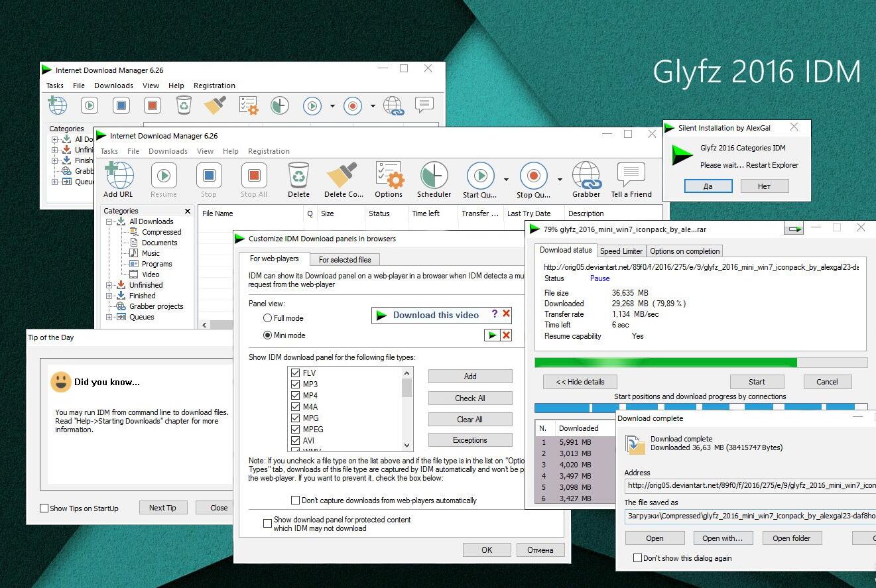Switch to For selected files tab
The width and height of the screenshot is (876, 588).
pos(345,260)
